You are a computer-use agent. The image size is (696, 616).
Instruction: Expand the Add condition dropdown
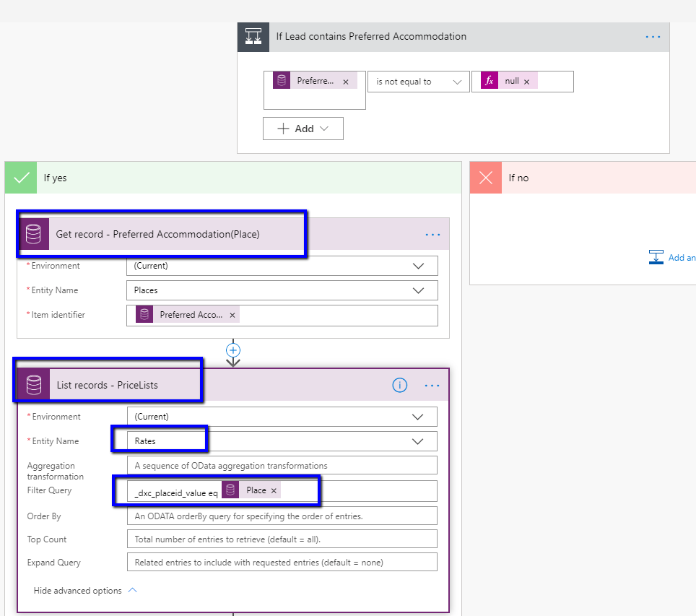tap(303, 129)
